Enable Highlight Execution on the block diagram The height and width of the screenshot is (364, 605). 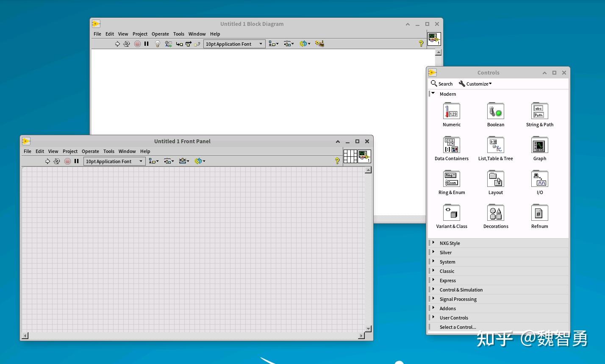click(x=157, y=44)
